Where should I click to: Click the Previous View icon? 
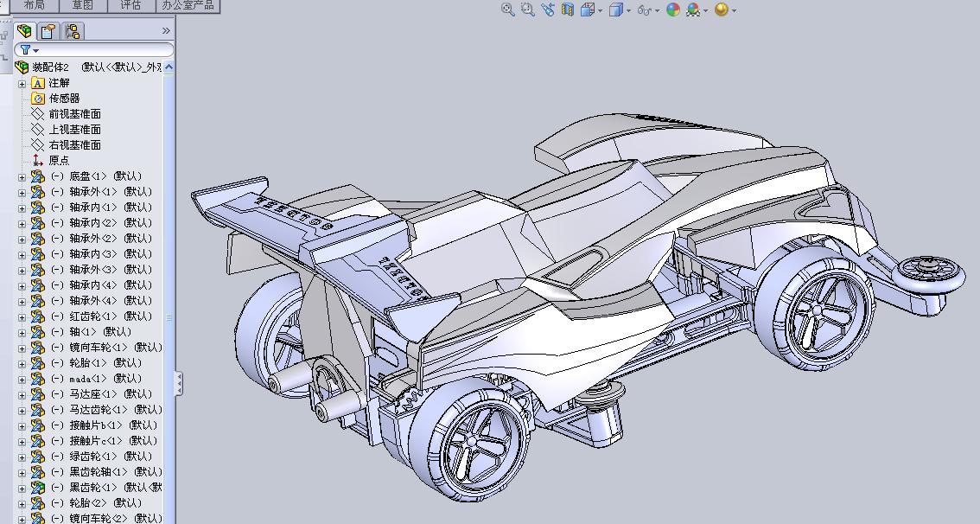[548, 10]
